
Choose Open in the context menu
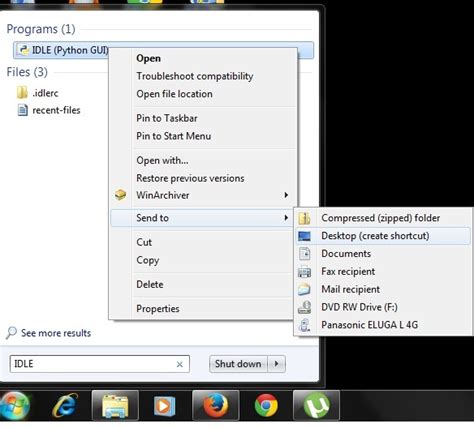(148, 58)
